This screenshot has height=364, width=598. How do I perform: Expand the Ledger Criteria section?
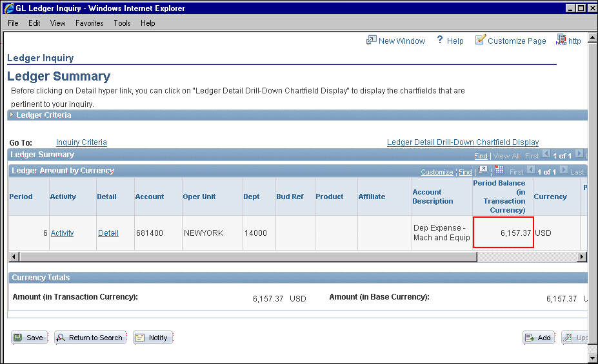[12, 115]
